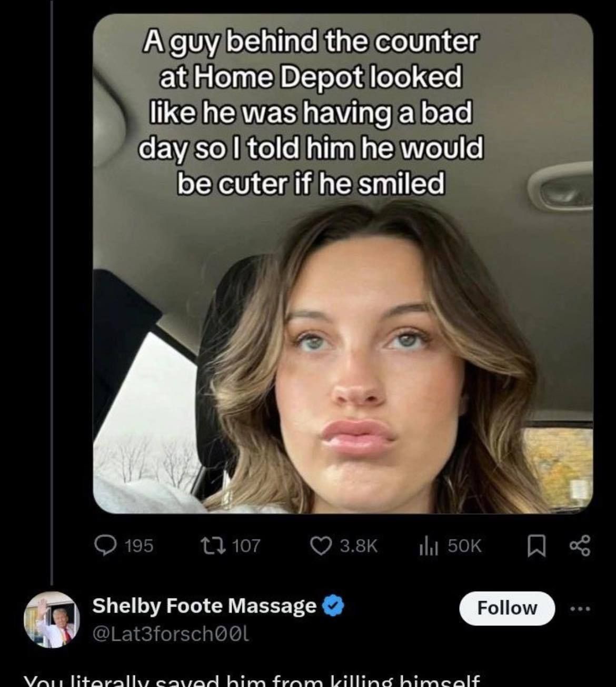Open the three-dot more options menu
The width and height of the screenshot is (616, 687).
coord(581,608)
